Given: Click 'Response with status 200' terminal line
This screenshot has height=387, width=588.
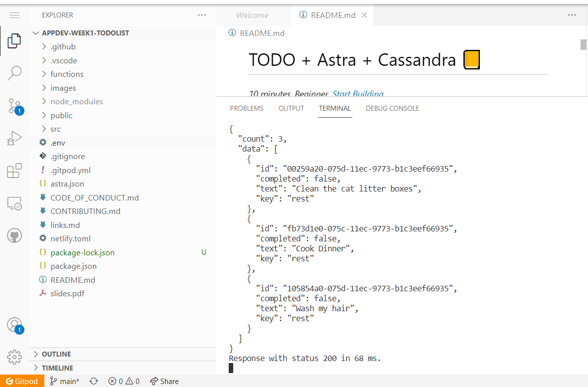Looking at the screenshot, I should [305, 358].
